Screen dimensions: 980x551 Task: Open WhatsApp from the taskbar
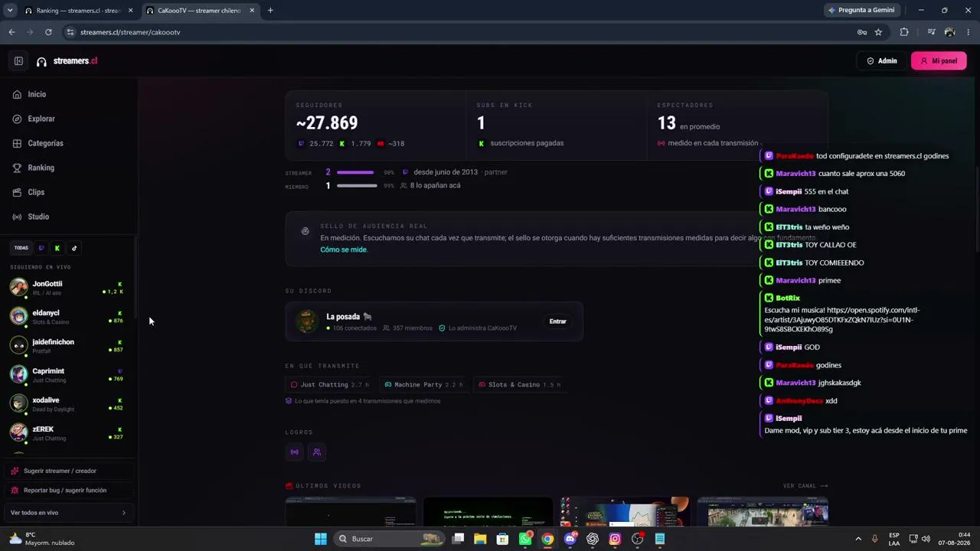(x=525, y=539)
